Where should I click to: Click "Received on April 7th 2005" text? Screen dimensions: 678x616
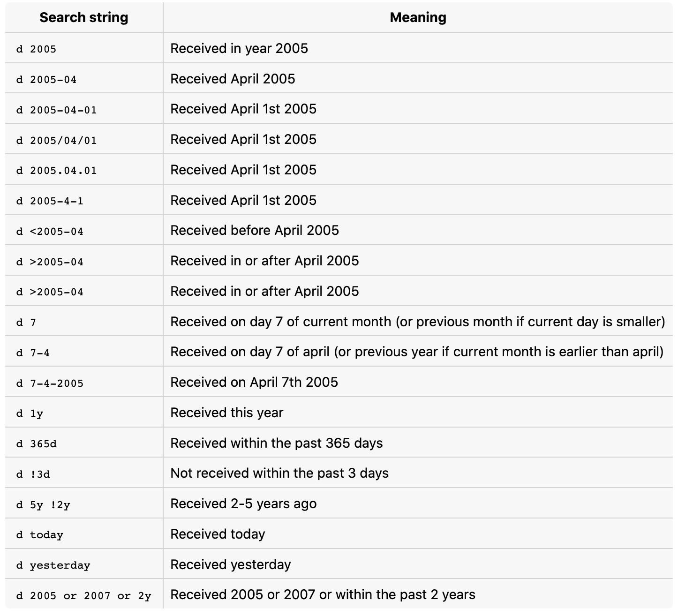pos(254,383)
